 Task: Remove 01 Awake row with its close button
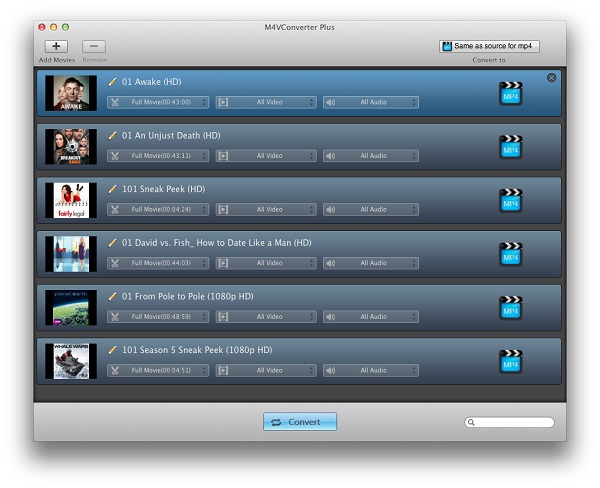pyautogui.click(x=551, y=78)
